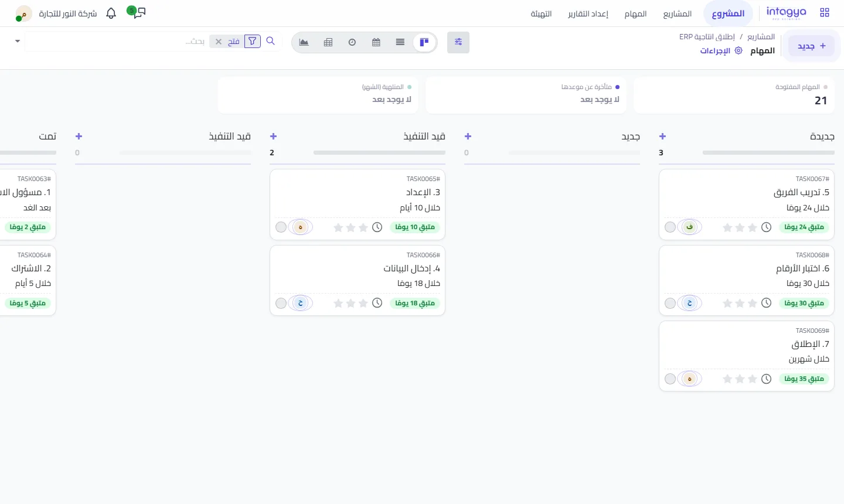Switch to the list view icon
844x504 pixels.
[x=400, y=42]
